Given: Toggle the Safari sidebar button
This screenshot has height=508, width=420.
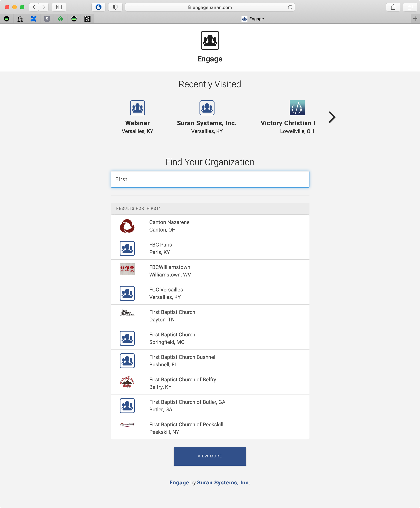Looking at the screenshot, I should click(59, 7).
